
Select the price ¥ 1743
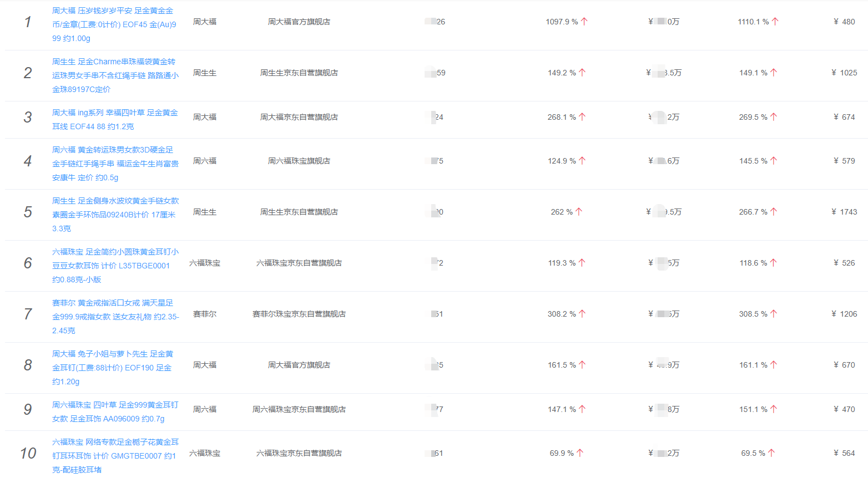point(844,212)
